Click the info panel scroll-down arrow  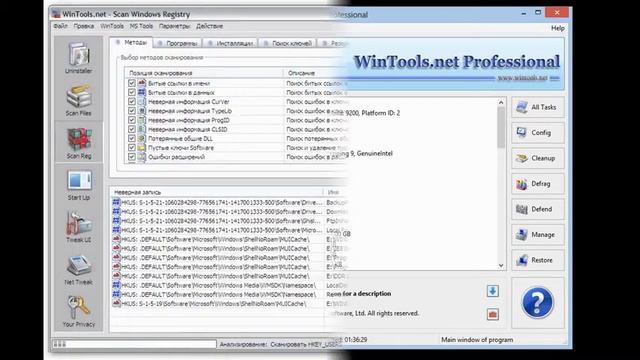click(501, 266)
